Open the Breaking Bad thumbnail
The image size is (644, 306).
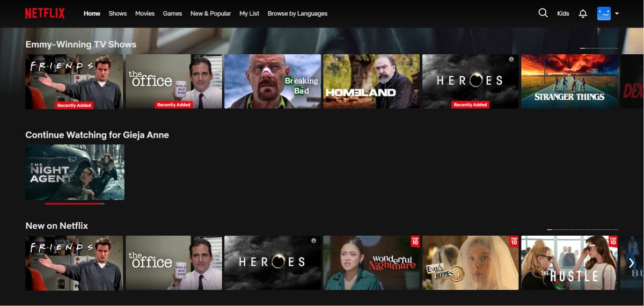[273, 81]
